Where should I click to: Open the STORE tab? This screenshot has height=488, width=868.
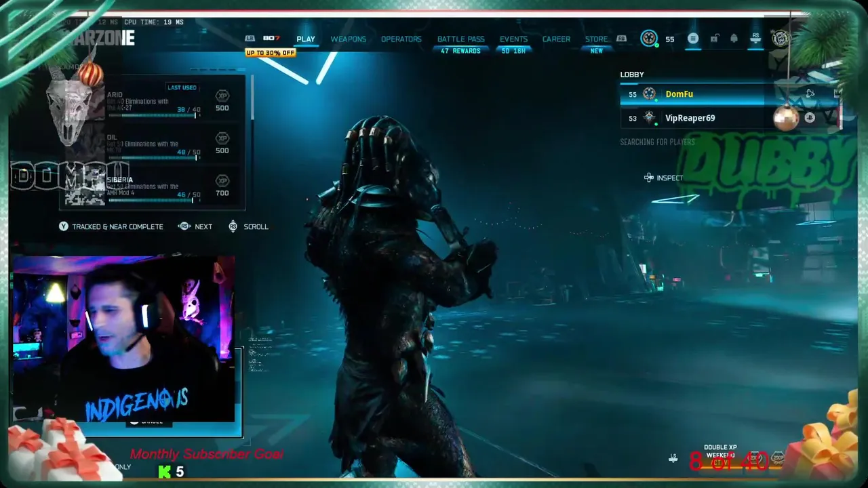(596, 39)
